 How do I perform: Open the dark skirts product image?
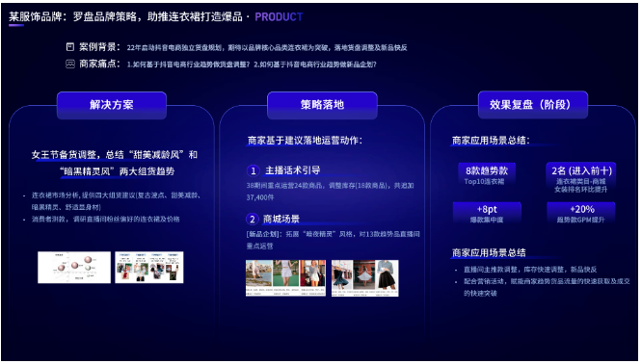click(x=364, y=277)
